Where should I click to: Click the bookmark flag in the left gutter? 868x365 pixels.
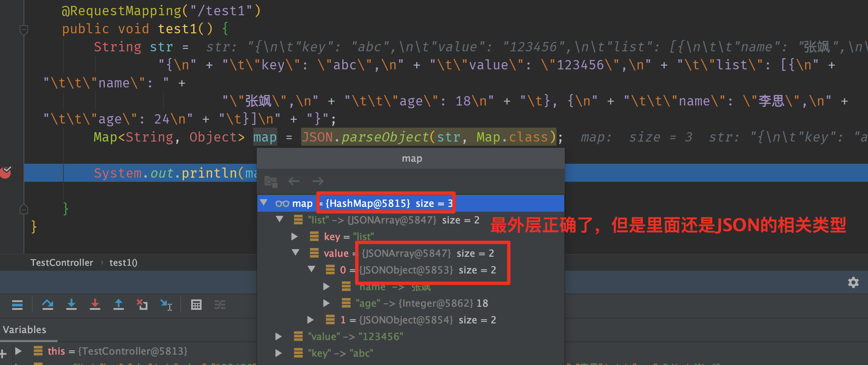click(24, 208)
